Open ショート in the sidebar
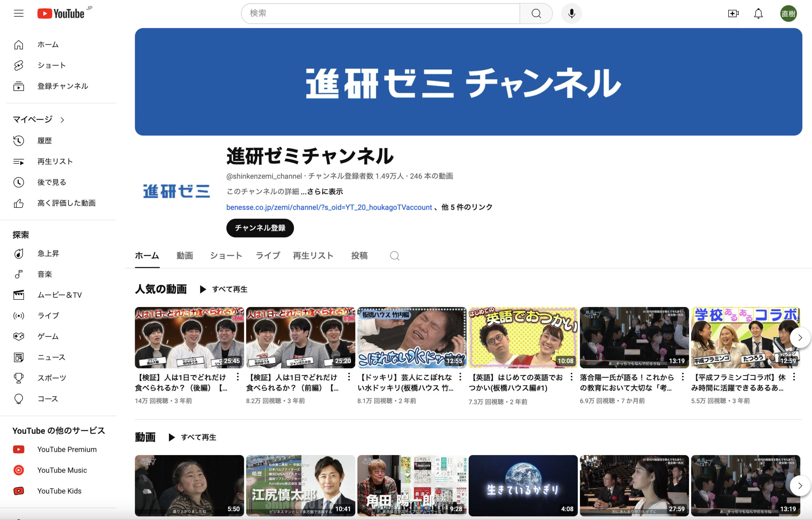The height and width of the screenshot is (520, 812). pos(51,65)
